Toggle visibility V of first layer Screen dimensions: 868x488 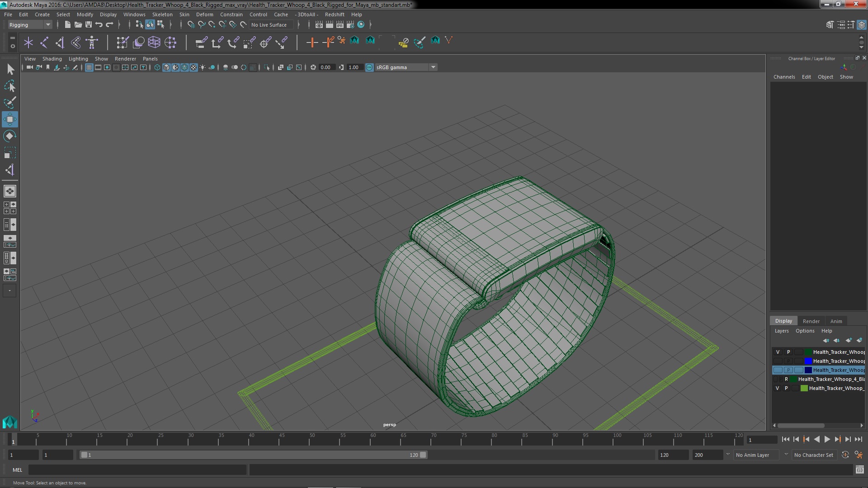pyautogui.click(x=778, y=352)
